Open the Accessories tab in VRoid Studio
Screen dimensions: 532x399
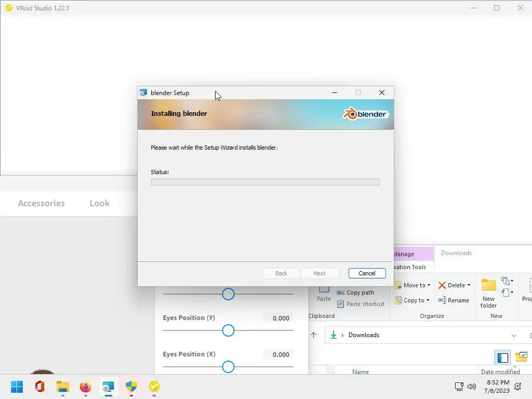point(42,203)
